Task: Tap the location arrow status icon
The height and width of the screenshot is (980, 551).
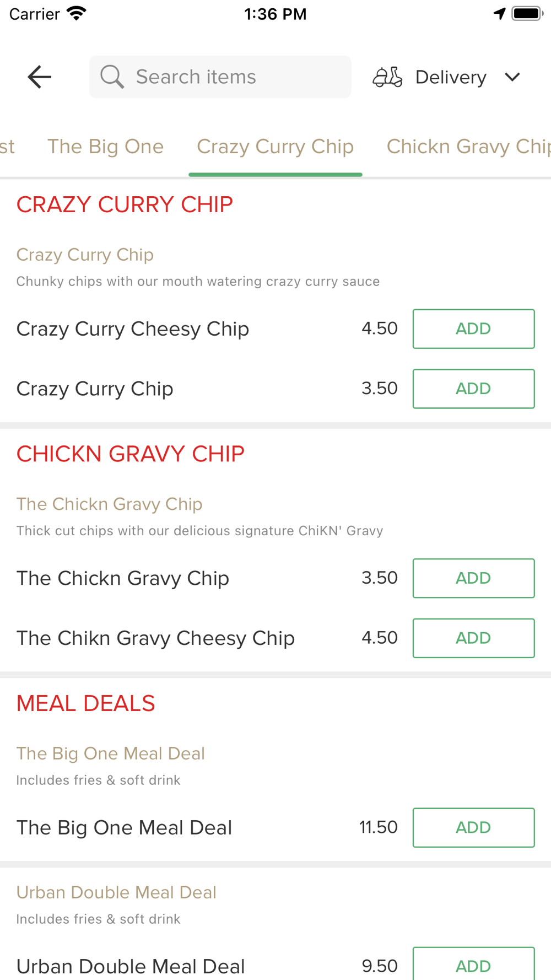Action: click(499, 13)
